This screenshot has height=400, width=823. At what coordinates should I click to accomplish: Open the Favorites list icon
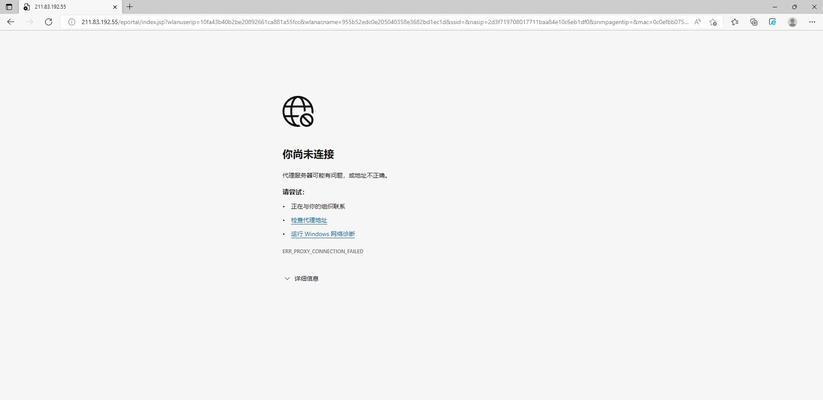(735, 22)
